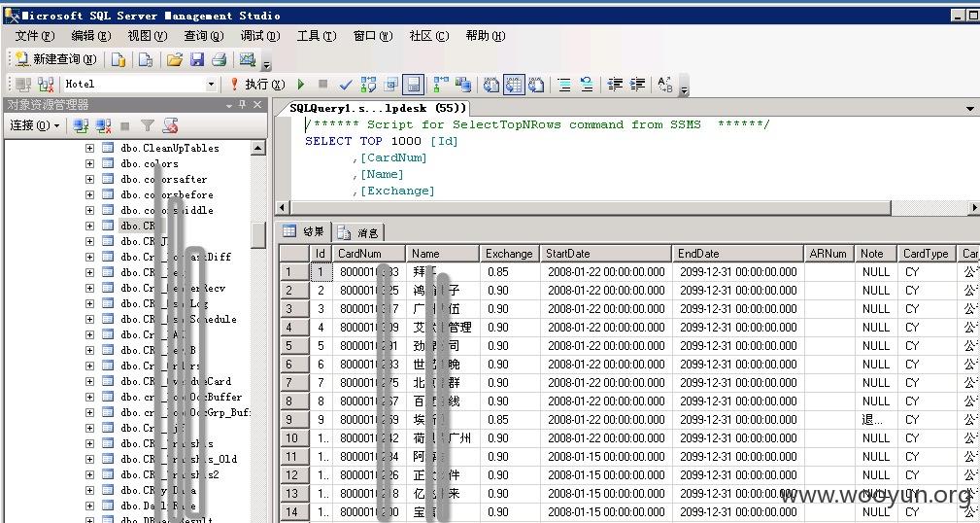Click the query options icon
Image resolution: width=980 pixels, height=523 pixels.
pyautogui.click(x=391, y=84)
